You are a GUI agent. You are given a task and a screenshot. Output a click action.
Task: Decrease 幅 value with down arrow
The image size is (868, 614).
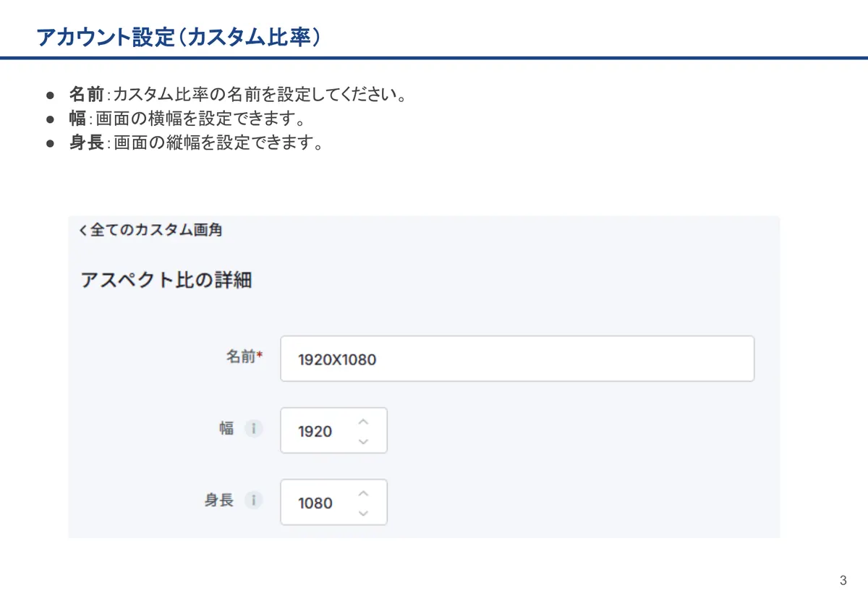click(363, 440)
